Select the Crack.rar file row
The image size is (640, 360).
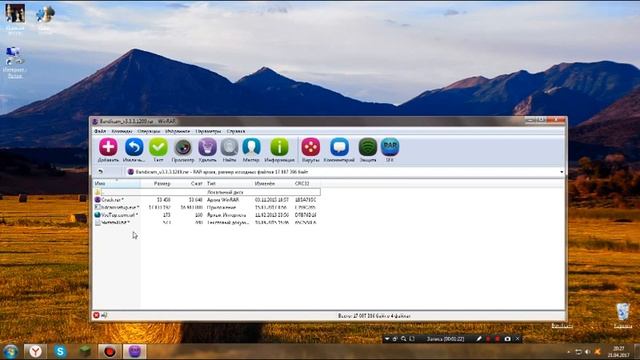pos(207,200)
